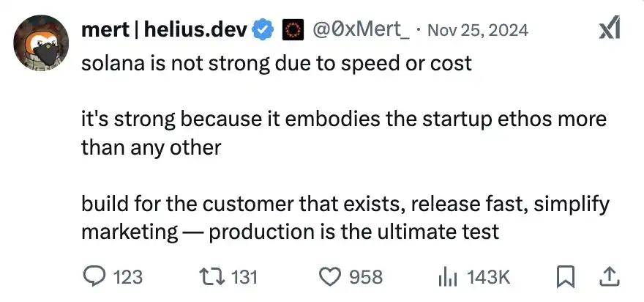Open the Nov 25, 2024 timestamp
Viewport: 644px width, 302px height.
click(476, 30)
